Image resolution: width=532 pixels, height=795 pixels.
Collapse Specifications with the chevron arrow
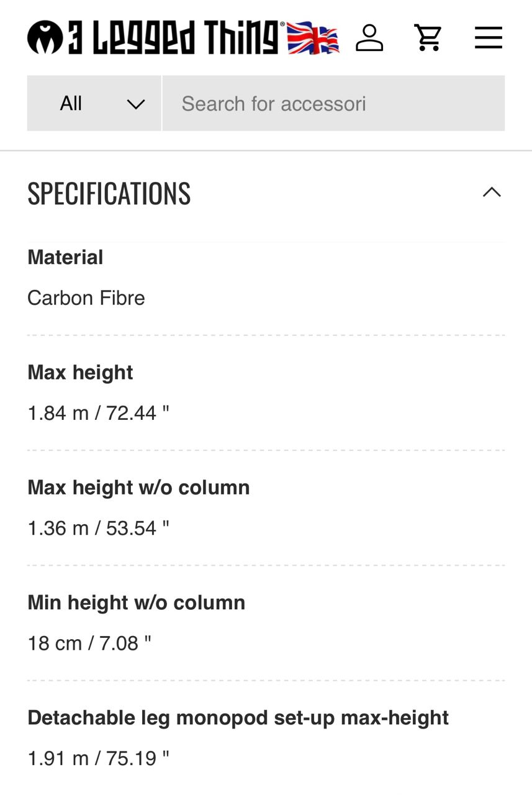492,193
